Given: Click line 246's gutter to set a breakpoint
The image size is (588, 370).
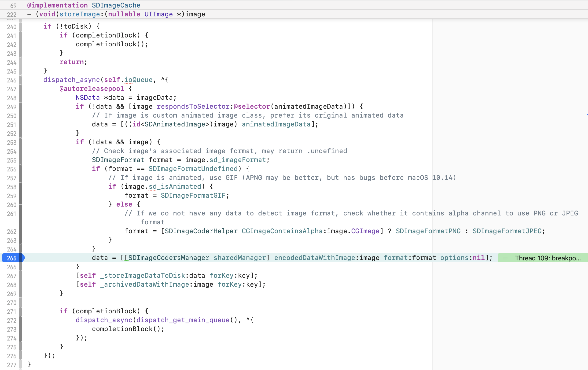Looking at the screenshot, I should click(x=11, y=80).
